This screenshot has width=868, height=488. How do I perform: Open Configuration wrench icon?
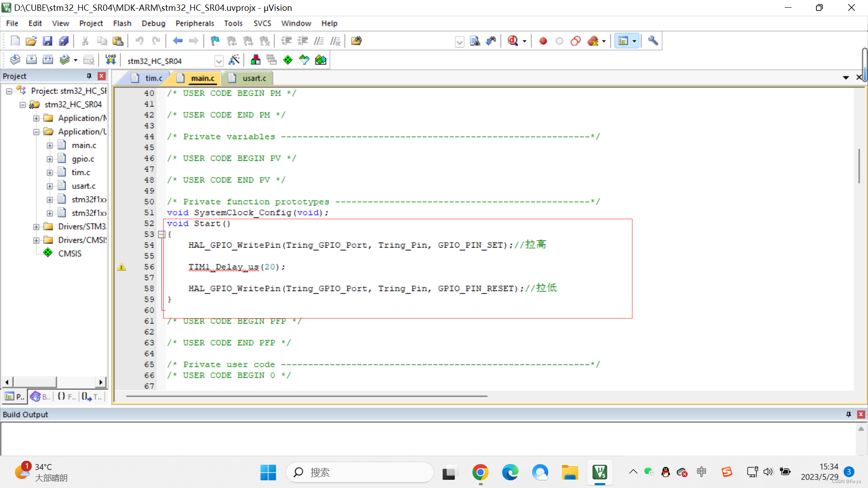[653, 41]
